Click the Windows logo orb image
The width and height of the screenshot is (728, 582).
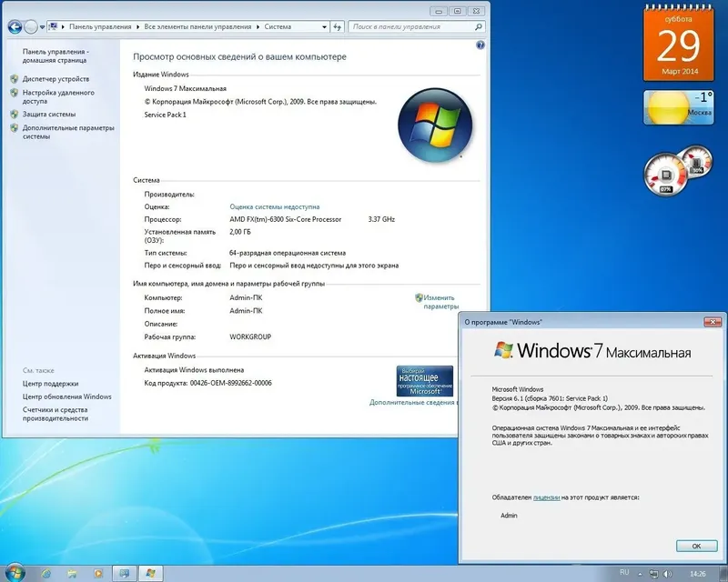coord(435,125)
